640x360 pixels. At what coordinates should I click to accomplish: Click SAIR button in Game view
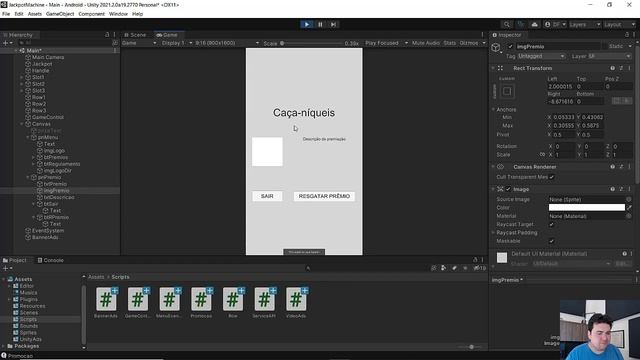pos(267,196)
